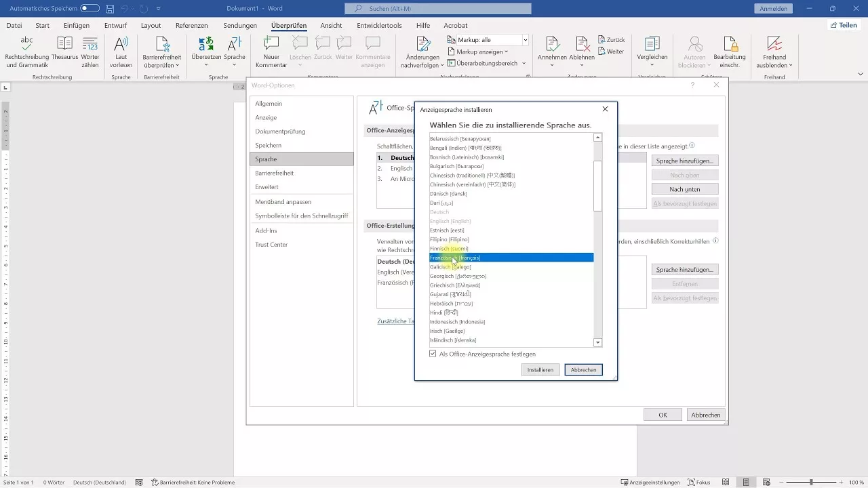Click the zoom slider in status bar
The width and height of the screenshot is (868, 488).
811,483
